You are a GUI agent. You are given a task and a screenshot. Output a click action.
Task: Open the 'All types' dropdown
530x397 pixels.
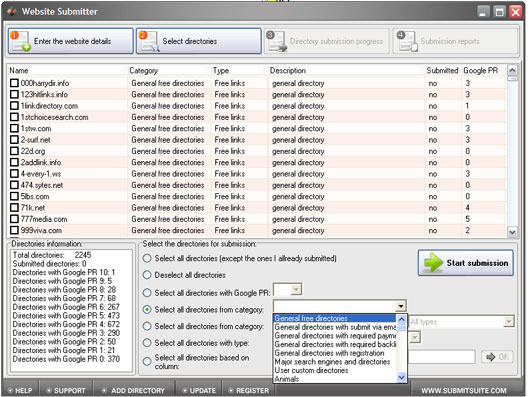point(508,322)
